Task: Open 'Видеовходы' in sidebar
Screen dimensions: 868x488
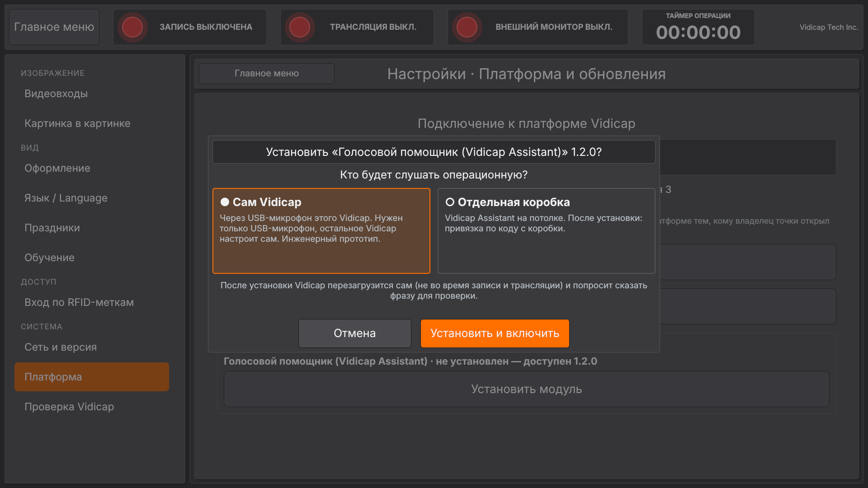Action: 92,94
